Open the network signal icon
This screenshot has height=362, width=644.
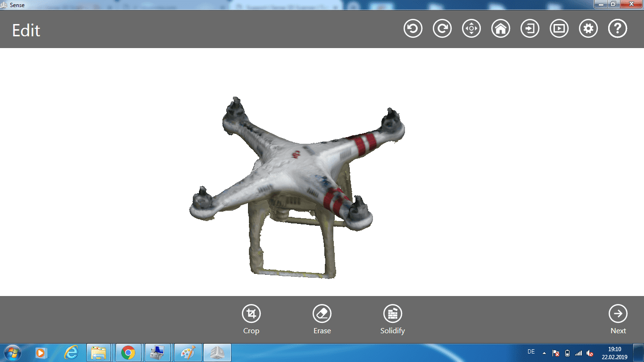click(x=578, y=353)
